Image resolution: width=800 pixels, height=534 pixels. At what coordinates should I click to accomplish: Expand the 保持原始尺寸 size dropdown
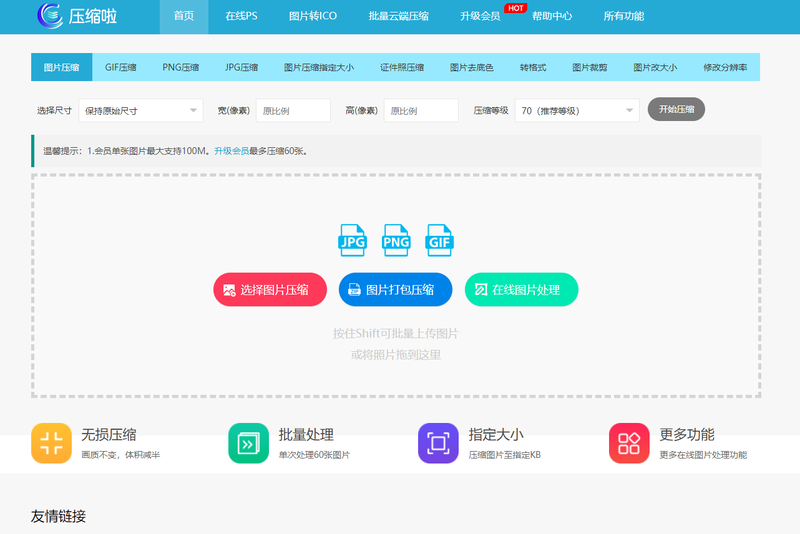click(141, 111)
